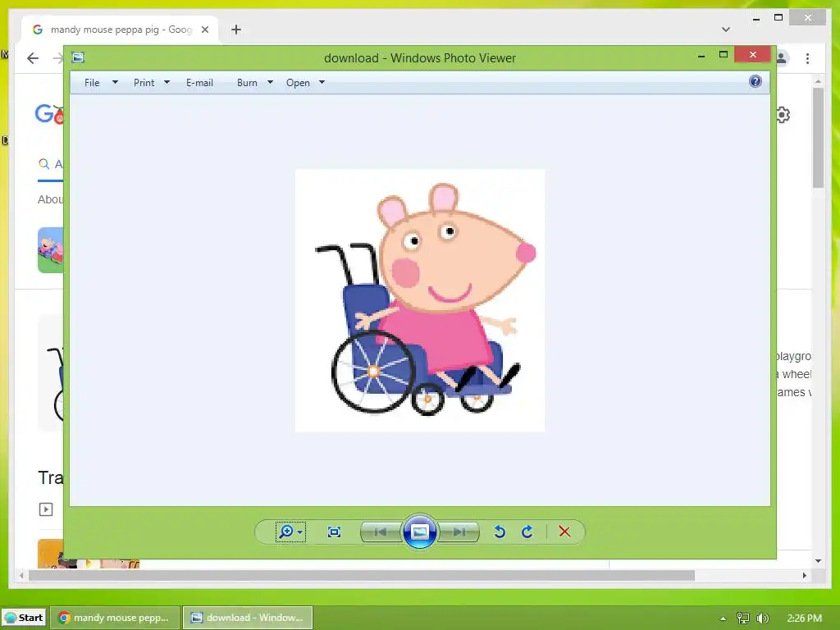
Task: Open Photo Viewer help icon
Action: (756, 81)
